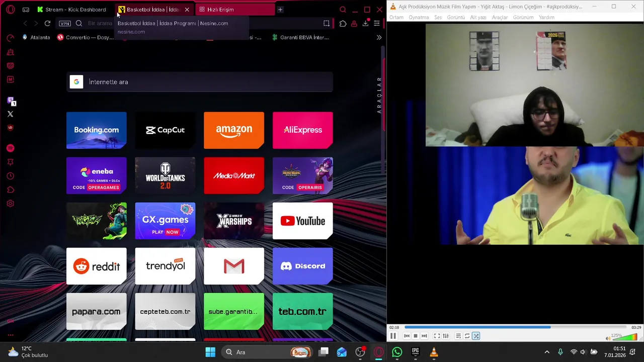Open trendyol speed dial tile

(x=165, y=266)
